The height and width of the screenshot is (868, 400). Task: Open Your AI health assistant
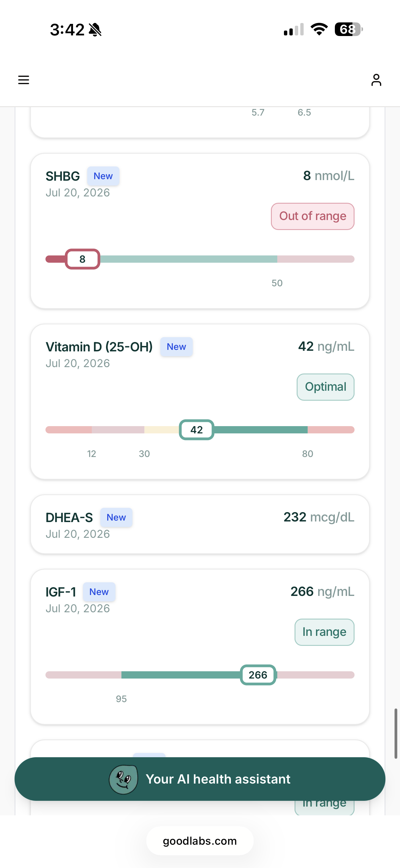tap(200, 779)
